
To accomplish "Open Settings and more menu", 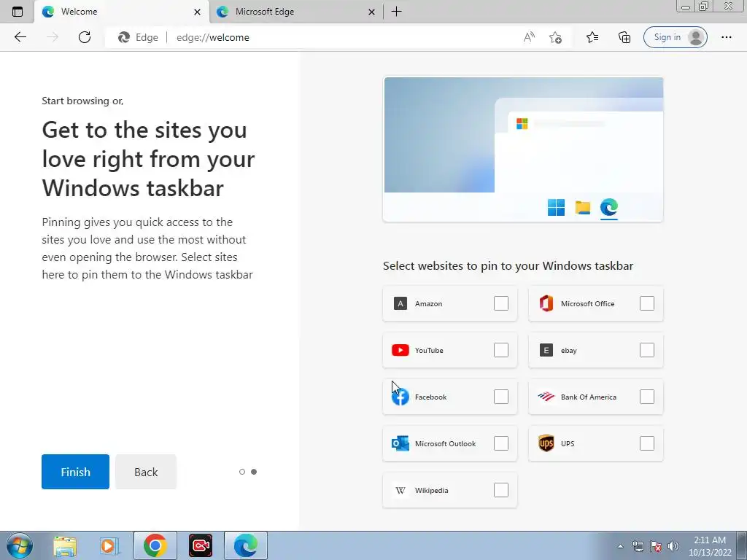I will pos(726,37).
